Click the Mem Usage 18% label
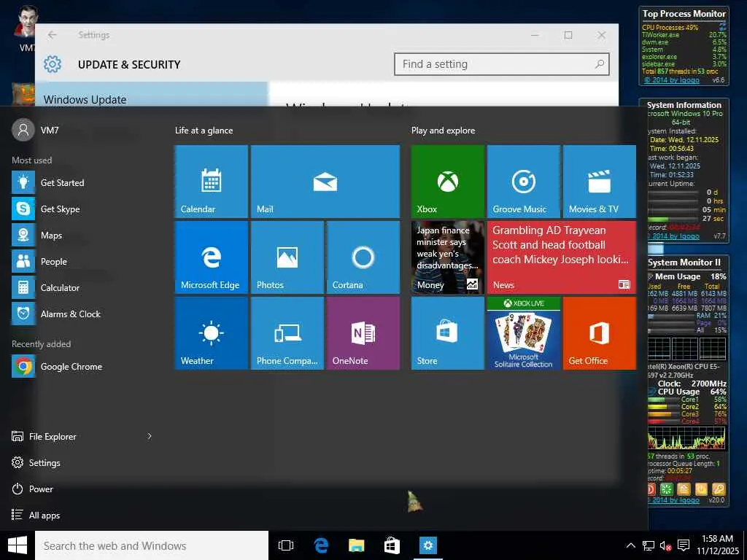 (x=690, y=276)
